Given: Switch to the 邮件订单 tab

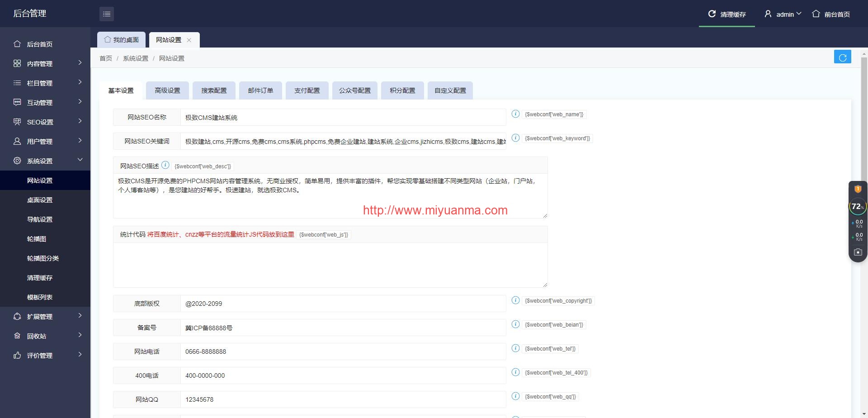Looking at the screenshot, I should (260, 90).
